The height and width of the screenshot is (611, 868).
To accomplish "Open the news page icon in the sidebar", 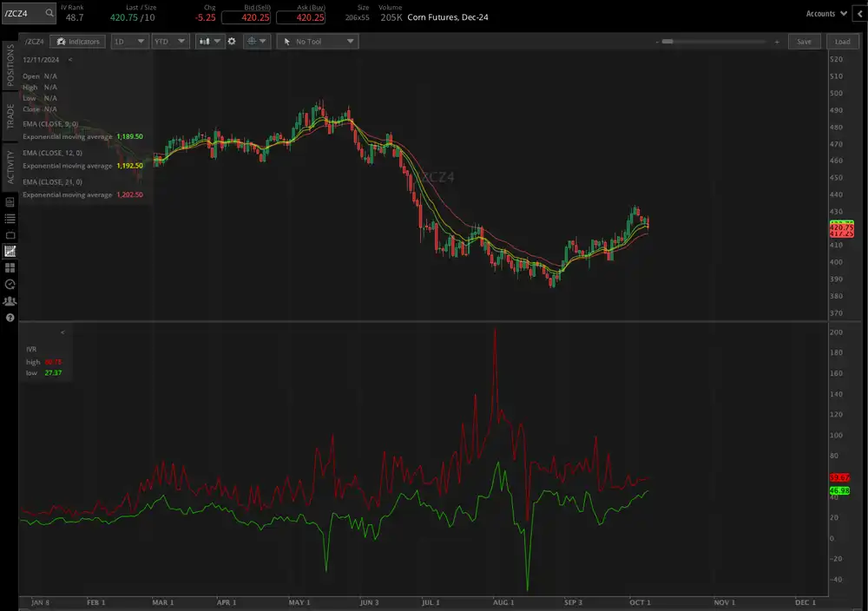I will tap(10, 201).
